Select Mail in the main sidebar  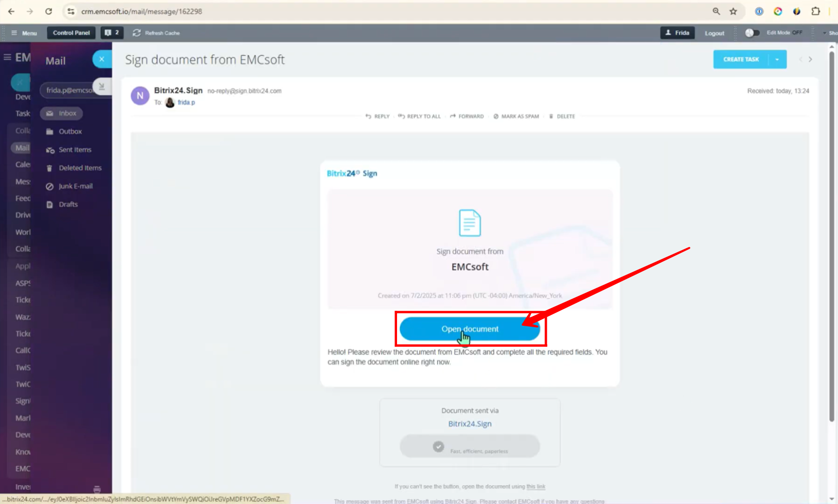(x=21, y=148)
